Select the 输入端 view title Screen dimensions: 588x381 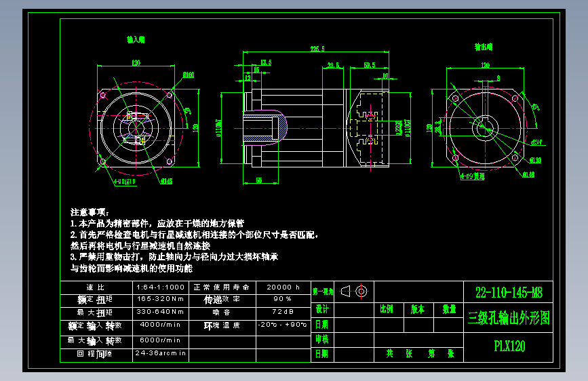pos(136,39)
